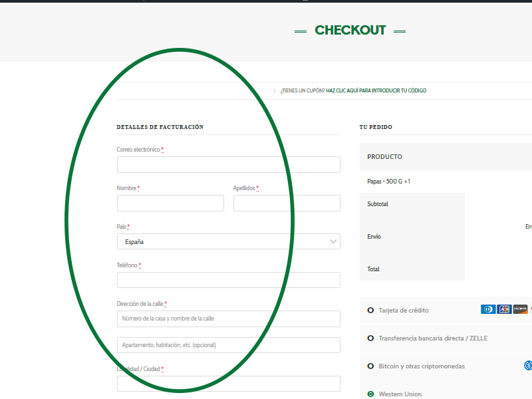Click the Teléfono input field
532x399 pixels.
(228, 280)
